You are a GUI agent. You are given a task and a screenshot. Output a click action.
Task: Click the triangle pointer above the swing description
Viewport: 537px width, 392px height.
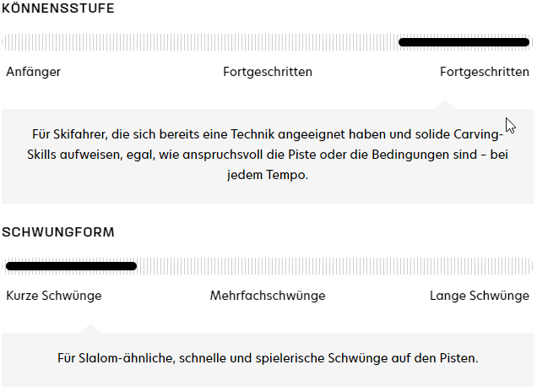pyautogui.click(x=92, y=329)
